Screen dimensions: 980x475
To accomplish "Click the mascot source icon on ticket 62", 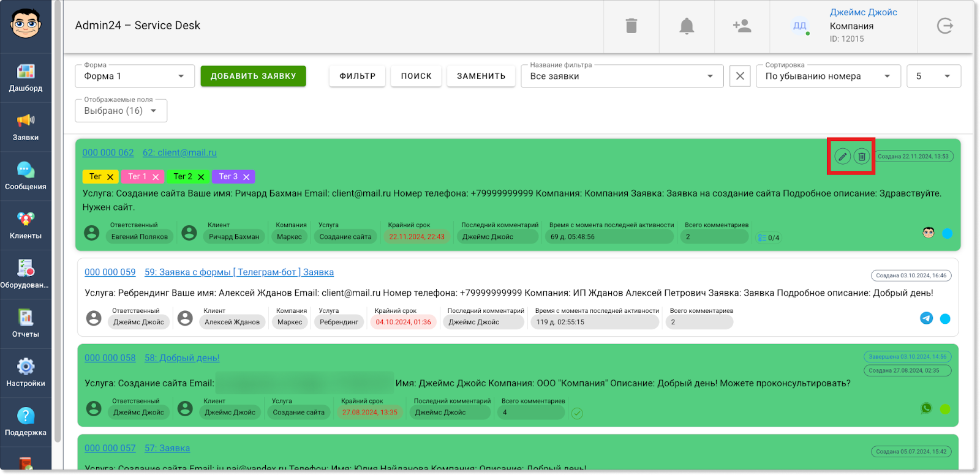I will pos(929,233).
